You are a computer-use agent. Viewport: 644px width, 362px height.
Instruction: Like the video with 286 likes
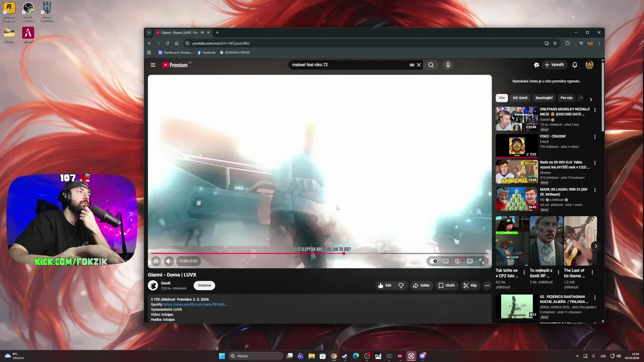384,286
